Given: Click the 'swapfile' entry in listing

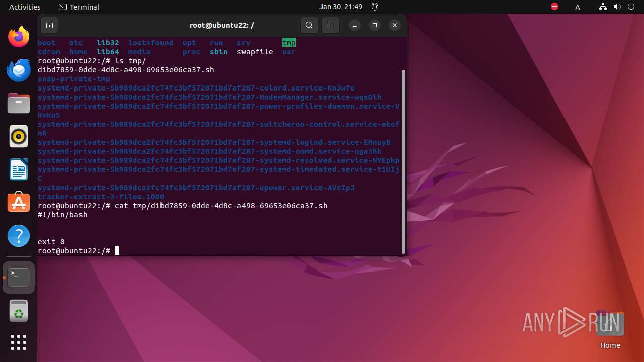Looking at the screenshot, I should point(255,52).
